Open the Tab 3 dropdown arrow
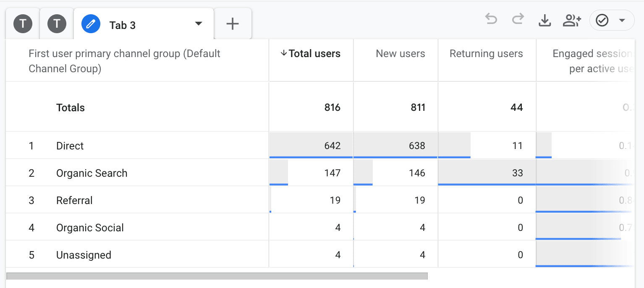Screen dimensions: 644x288 pyautogui.click(x=199, y=24)
